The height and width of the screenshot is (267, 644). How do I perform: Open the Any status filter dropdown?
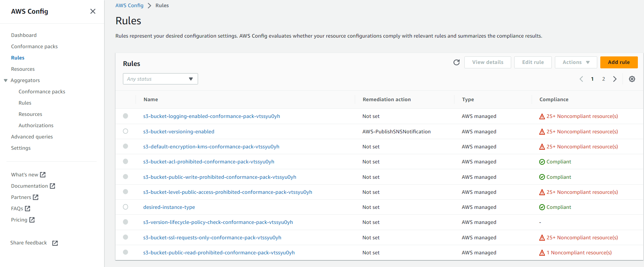pyautogui.click(x=160, y=79)
